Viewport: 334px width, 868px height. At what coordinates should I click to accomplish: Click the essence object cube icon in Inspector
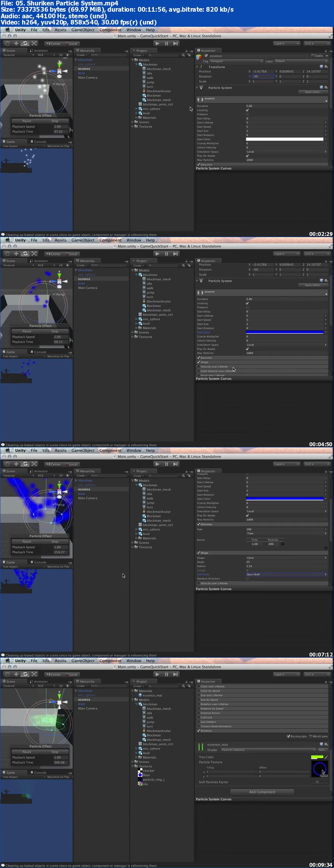(x=199, y=57)
